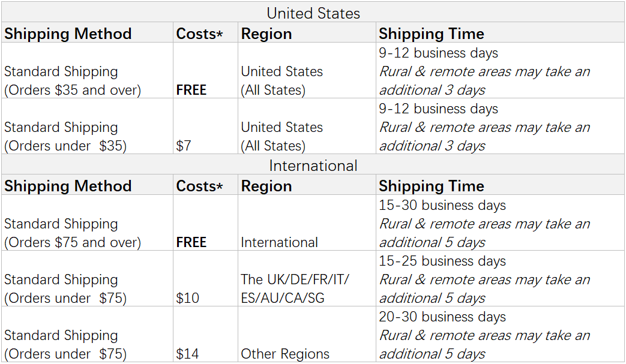Click the $14 shipping cost cell
This screenshot has width=626, height=364.
(x=187, y=354)
